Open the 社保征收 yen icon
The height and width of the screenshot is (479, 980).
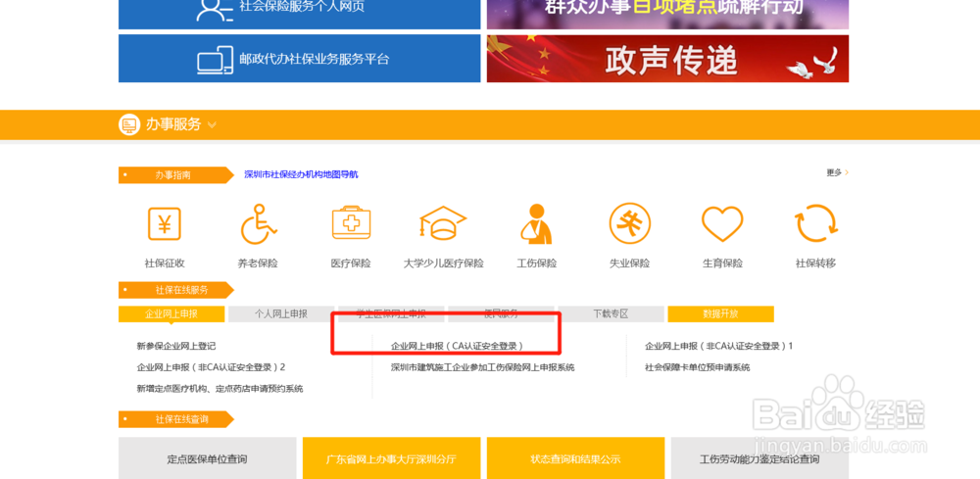165,223
